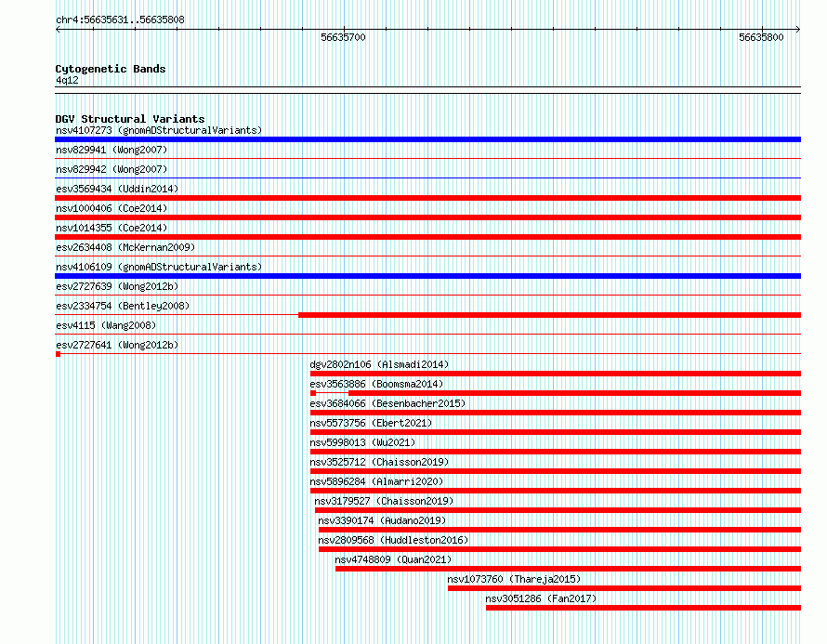
Task: Select esv2634408 (McKernan2009) label
Action: (125, 247)
